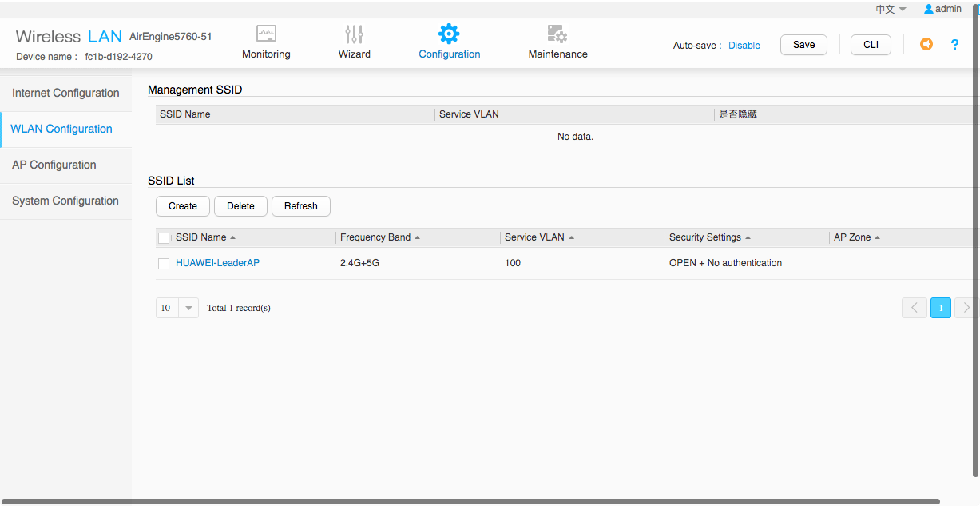Sort by SSID Name arrow icon
This screenshot has height=506, width=980.
pos(233,238)
